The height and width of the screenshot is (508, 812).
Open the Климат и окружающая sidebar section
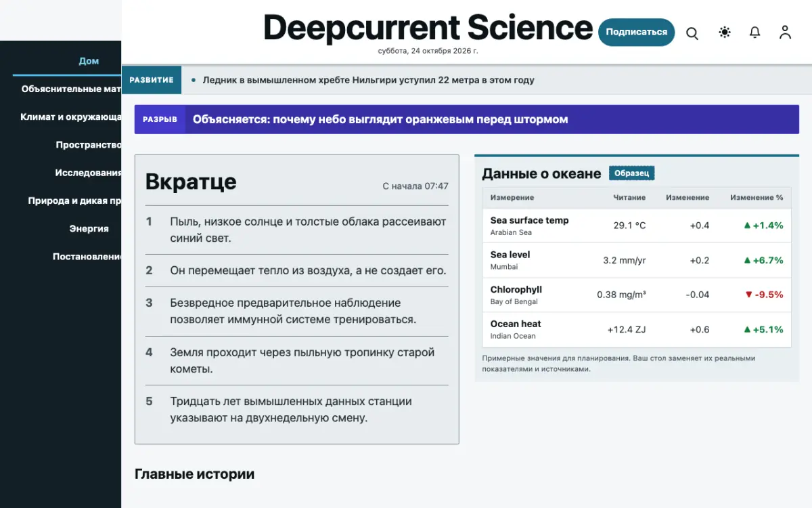pos(71,117)
